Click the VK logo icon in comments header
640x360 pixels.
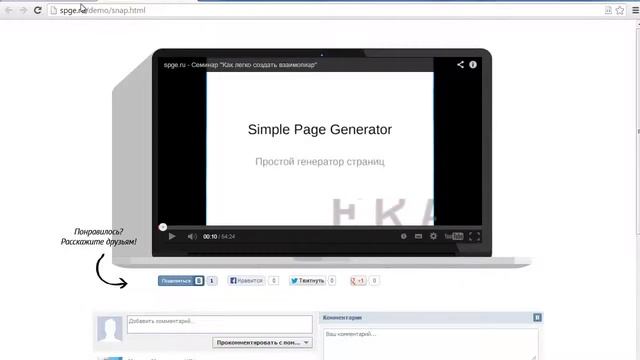tap(537, 318)
